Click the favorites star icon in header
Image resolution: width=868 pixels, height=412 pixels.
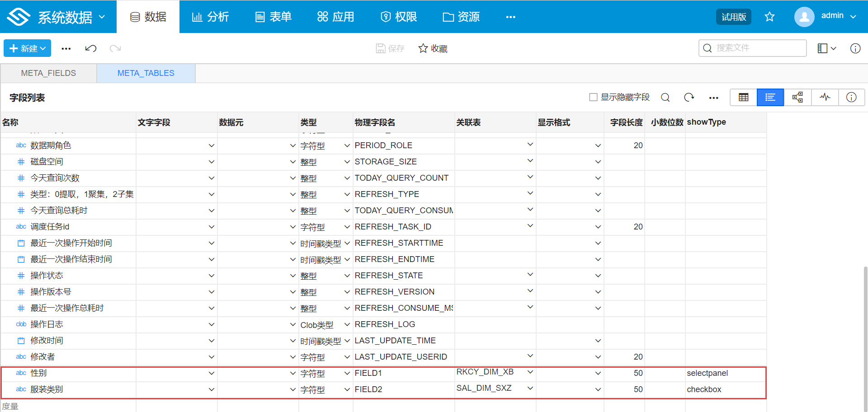click(769, 17)
